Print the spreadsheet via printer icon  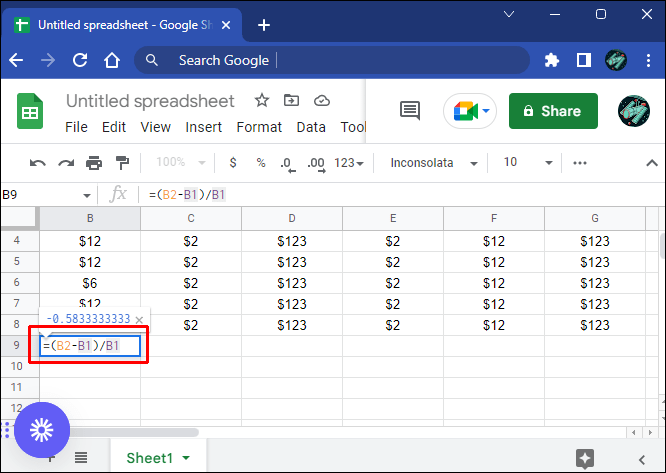coord(94,163)
